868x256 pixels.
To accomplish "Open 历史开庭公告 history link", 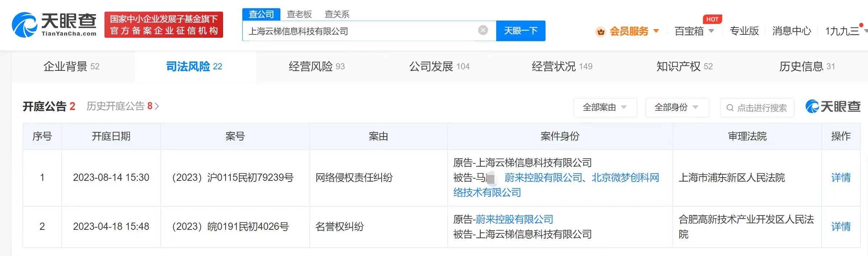I will tap(119, 106).
